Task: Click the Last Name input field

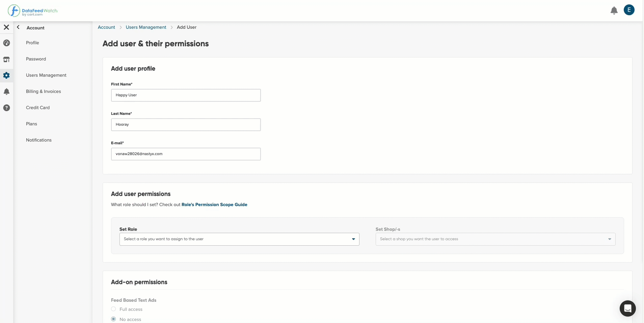Action: point(186,125)
